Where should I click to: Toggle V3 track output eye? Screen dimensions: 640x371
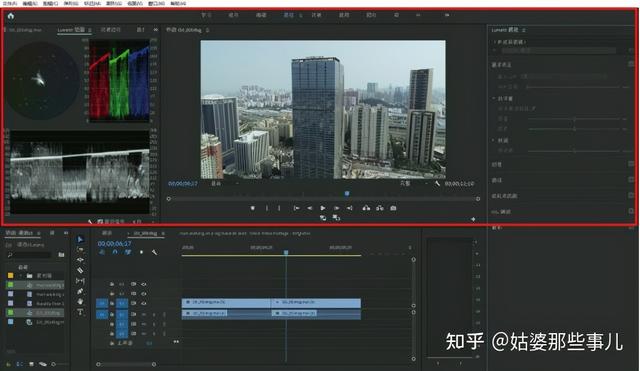pos(144,284)
